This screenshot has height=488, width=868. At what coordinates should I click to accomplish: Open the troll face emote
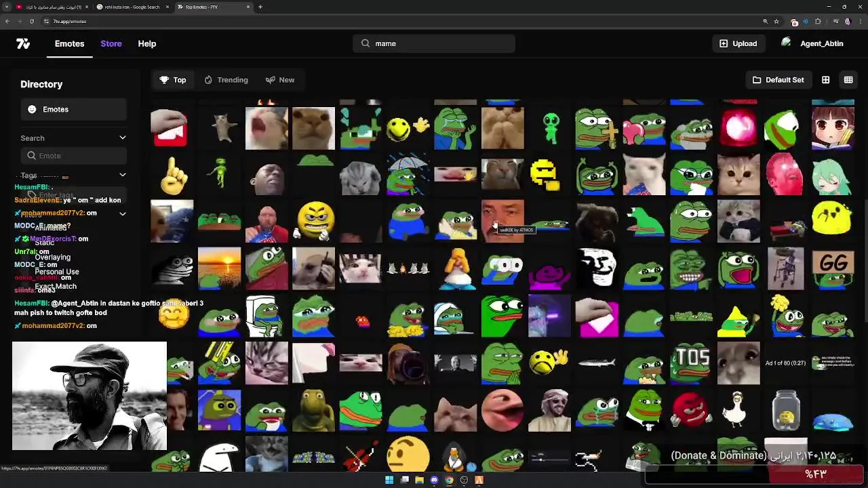coord(597,268)
